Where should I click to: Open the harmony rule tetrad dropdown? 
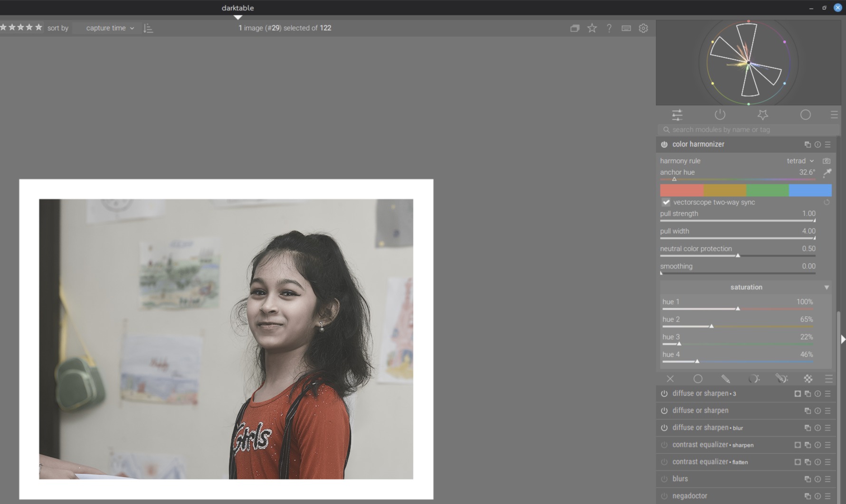tap(800, 161)
